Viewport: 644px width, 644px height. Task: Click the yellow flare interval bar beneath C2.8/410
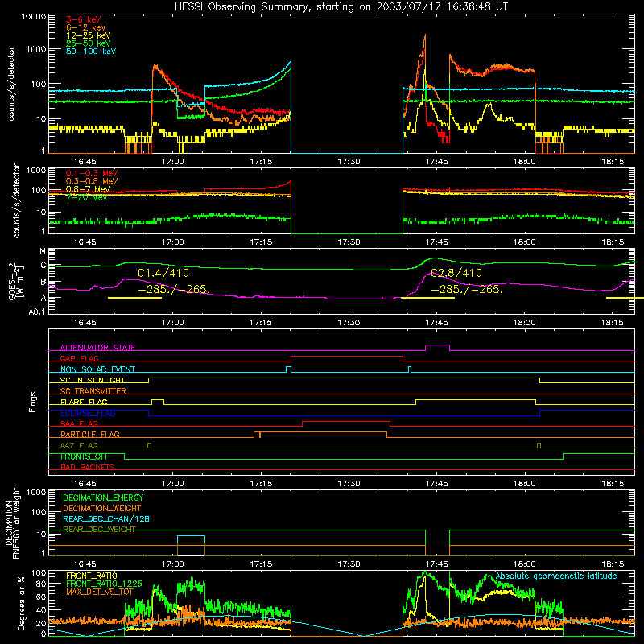(x=427, y=298)
